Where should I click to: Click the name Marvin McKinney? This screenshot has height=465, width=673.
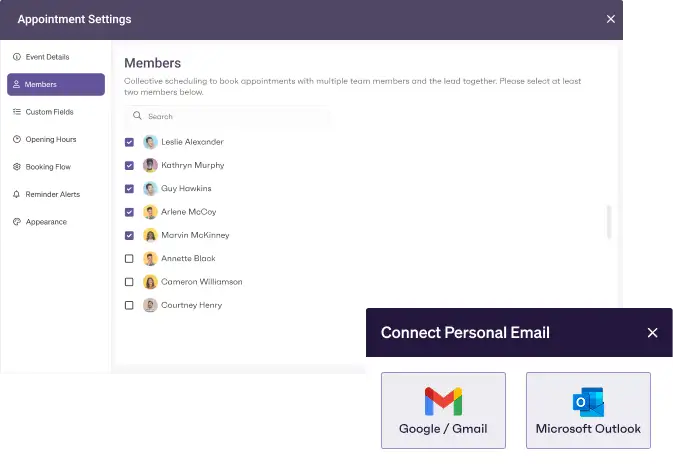pos(195,235)
